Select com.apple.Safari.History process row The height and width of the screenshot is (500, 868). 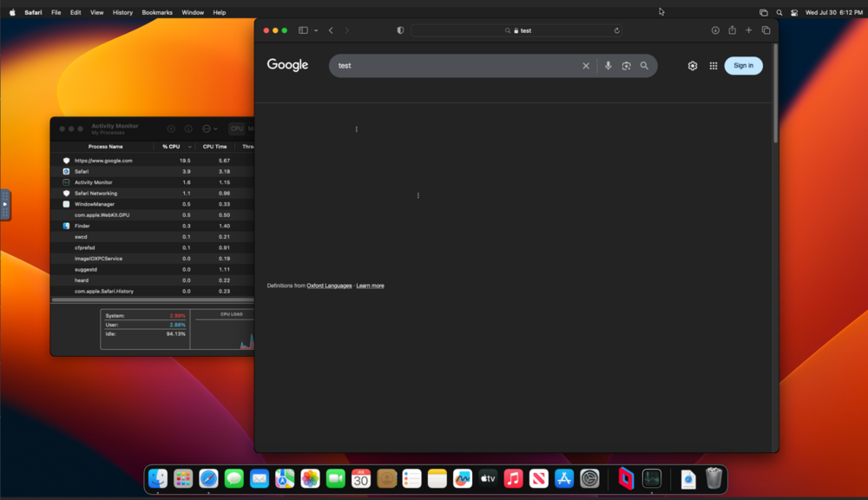[152, 292]
